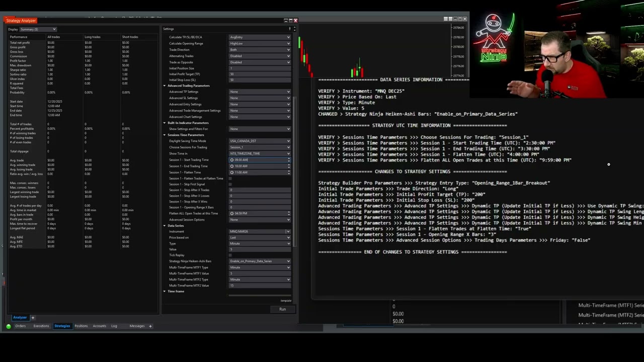The height and width of the screenshot is (362, 644).
Task: Click Flatten ALL Open Trades time spinner
Action: click(x=289, y=213)
